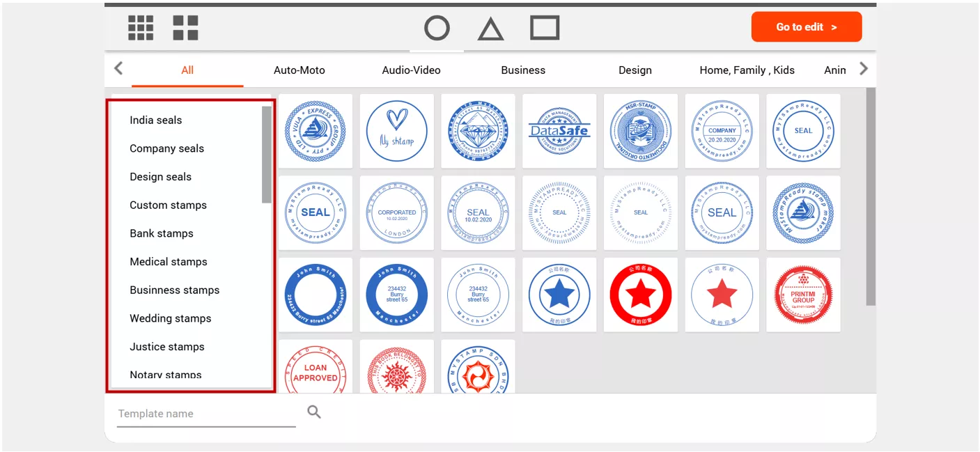Toggle the Design category filter
This screenshot has width=980, height=452.
[x=635, y=70]
